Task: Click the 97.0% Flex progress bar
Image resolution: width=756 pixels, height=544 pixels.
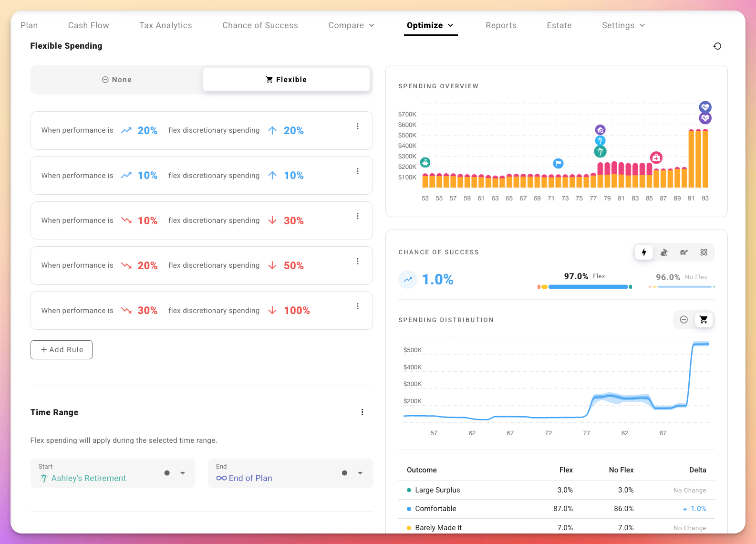Action: pyautogui.click(x=588, y=287)
